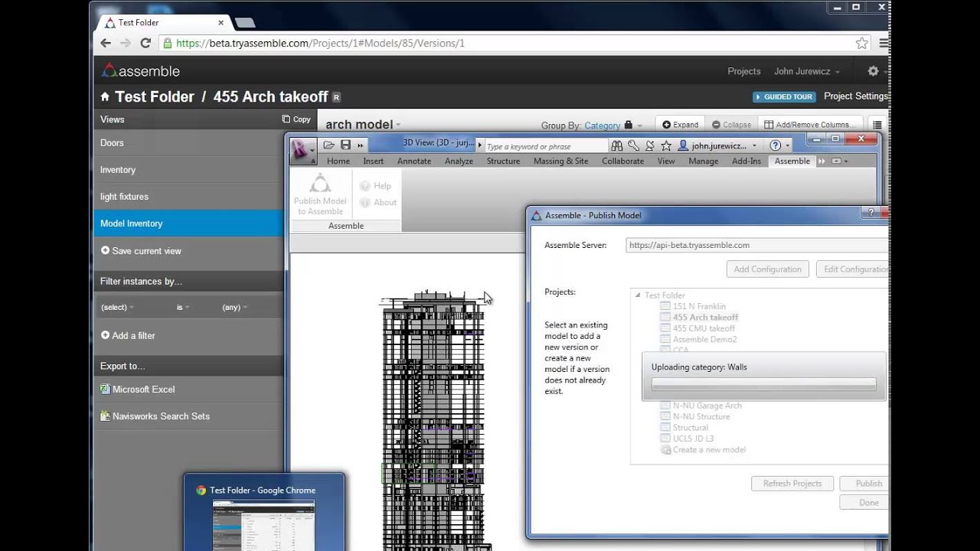Open Project Settings
The width and height of the screenshot is (980, 551).
[855, 96]
